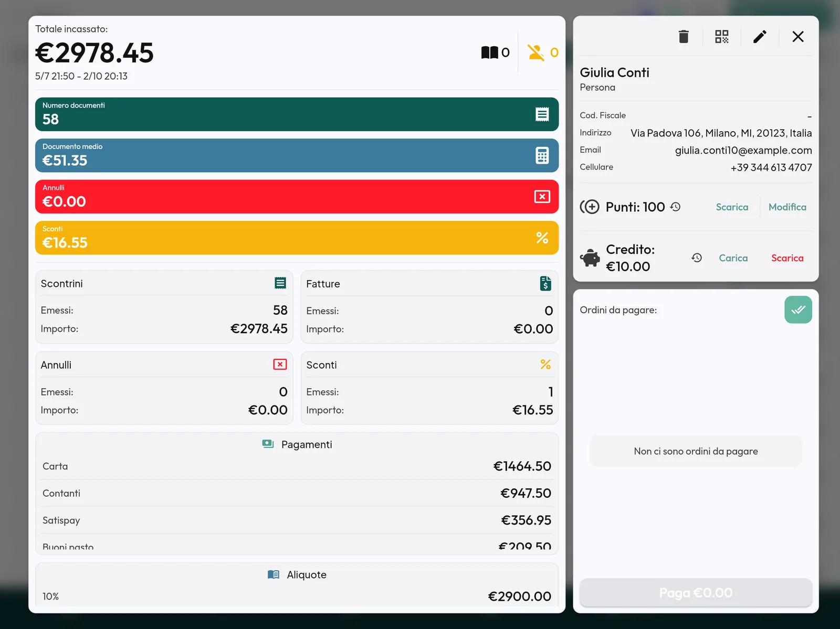Viewport: 840px width, 629px height.
Task: View points history clock icon
Action: point(676,207)
